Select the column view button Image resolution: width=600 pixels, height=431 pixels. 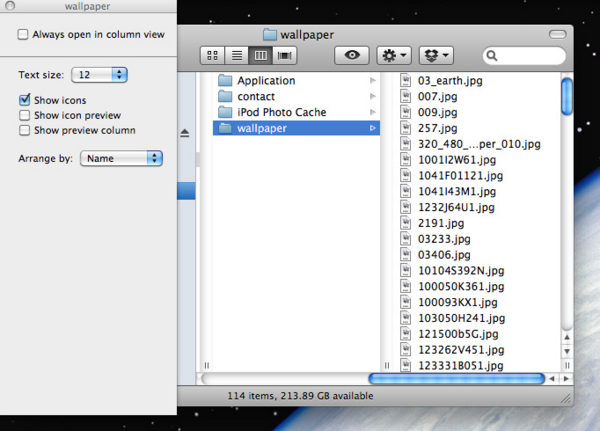[261, 56]
